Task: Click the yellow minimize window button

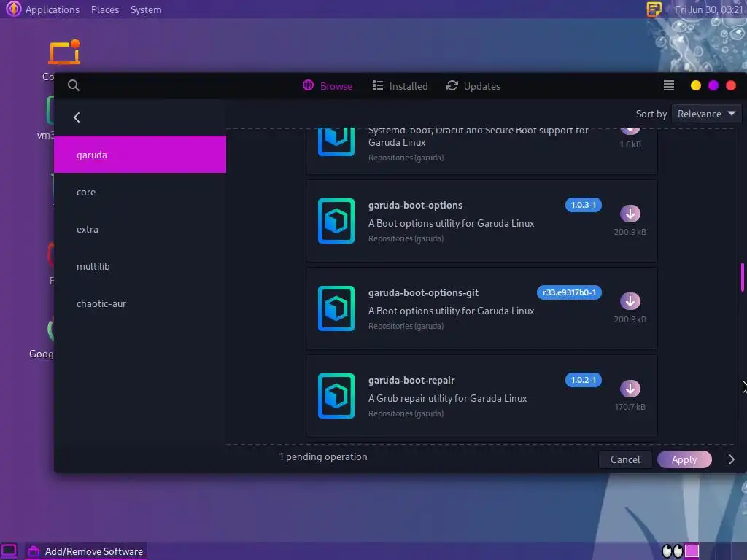Action: point(695,85)
